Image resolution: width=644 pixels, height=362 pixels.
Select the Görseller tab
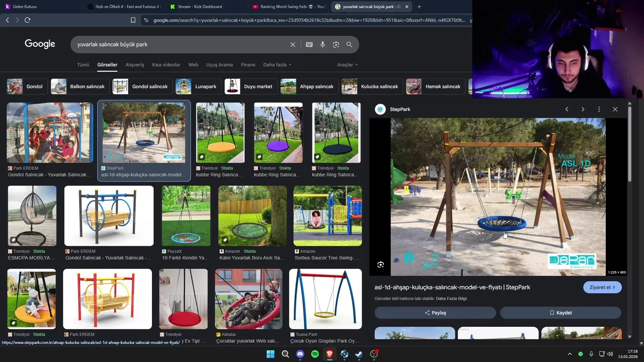click(x=107, y=65)
